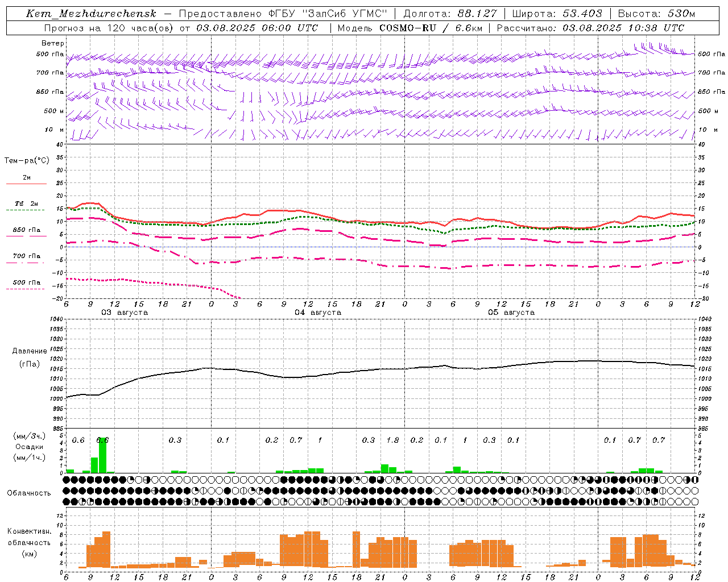The image size is (728, 582).
Task: Click the '6.6' precipitation value
Action: pyautogui.click(x=102, y=440)
